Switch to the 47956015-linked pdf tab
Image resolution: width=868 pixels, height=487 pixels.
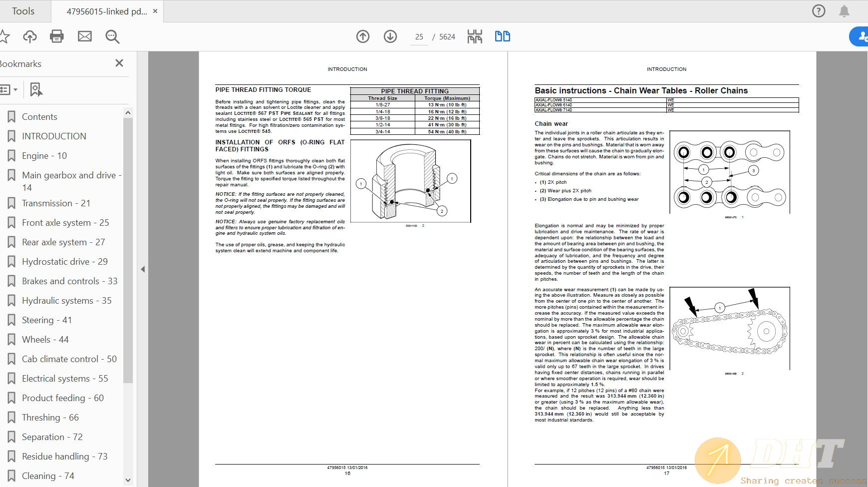(x=107, y=11)
